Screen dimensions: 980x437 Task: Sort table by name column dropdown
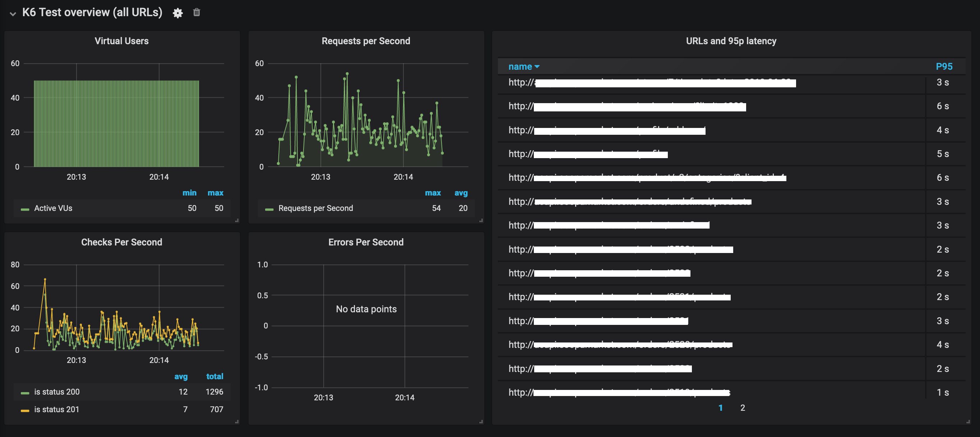pos(523,66)
